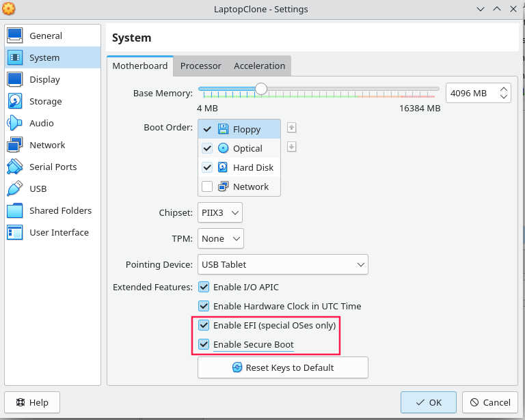Viewport: 525px width, 420px height.
Task: Switch to the Processor tab
Action: [x=200, y=66]
